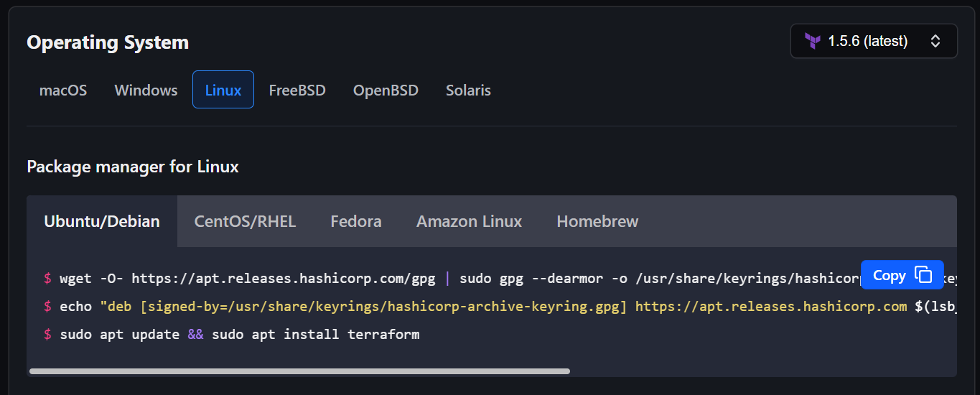Open the CentOS/RHEL package manager tab

click(x=245, y=221)
